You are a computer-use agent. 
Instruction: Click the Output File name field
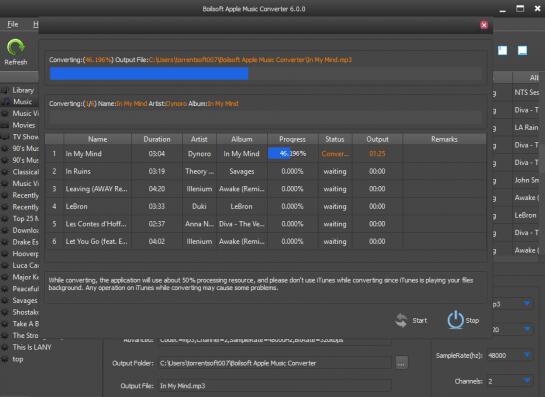(275, 386)
